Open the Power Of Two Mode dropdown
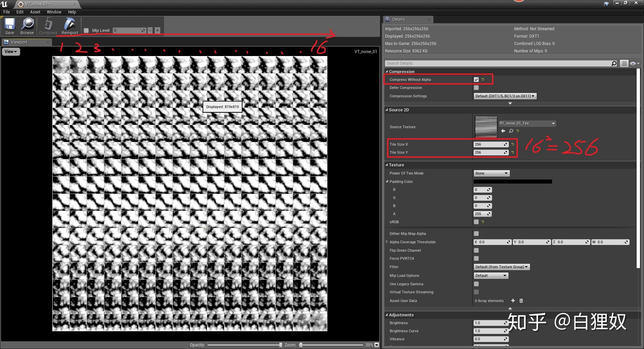Image resolution: width=644 pixels, height=349 pixels. (x=491, y=173)
